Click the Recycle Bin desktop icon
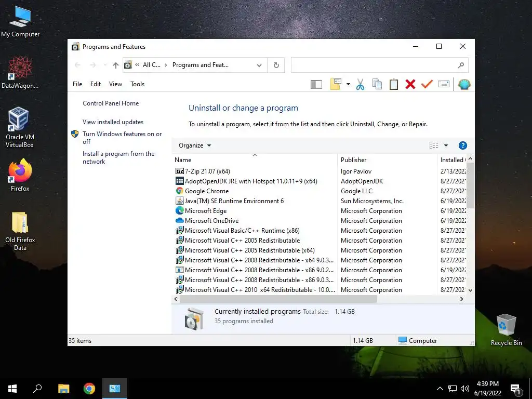Viewport: 532px width, 399px height. 506,330
